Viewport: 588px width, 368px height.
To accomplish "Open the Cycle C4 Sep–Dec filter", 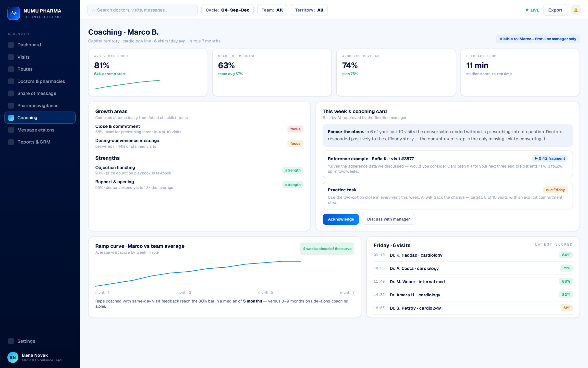I will point(227,10).
